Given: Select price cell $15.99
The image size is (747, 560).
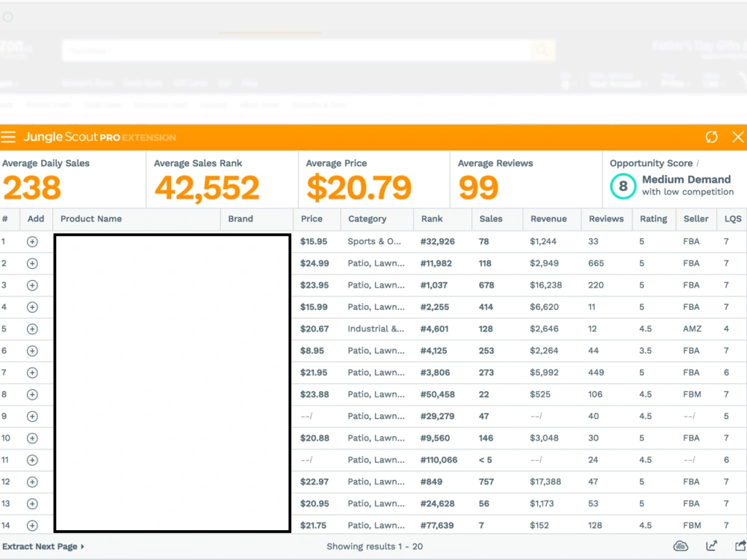Looking at the screenshot, I should (314, 307).
